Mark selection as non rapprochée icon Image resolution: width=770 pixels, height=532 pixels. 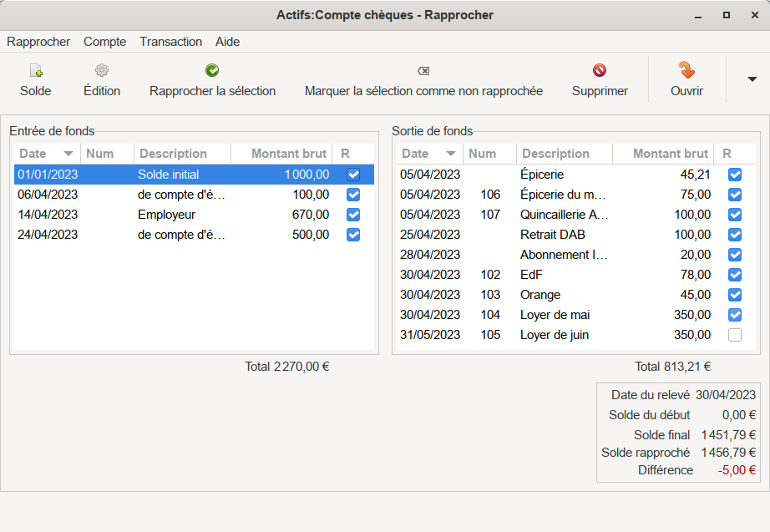point(423,71)
